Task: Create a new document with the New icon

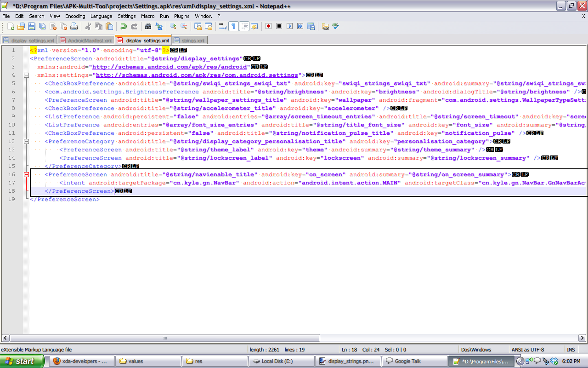Action: [x=11, y=26]
